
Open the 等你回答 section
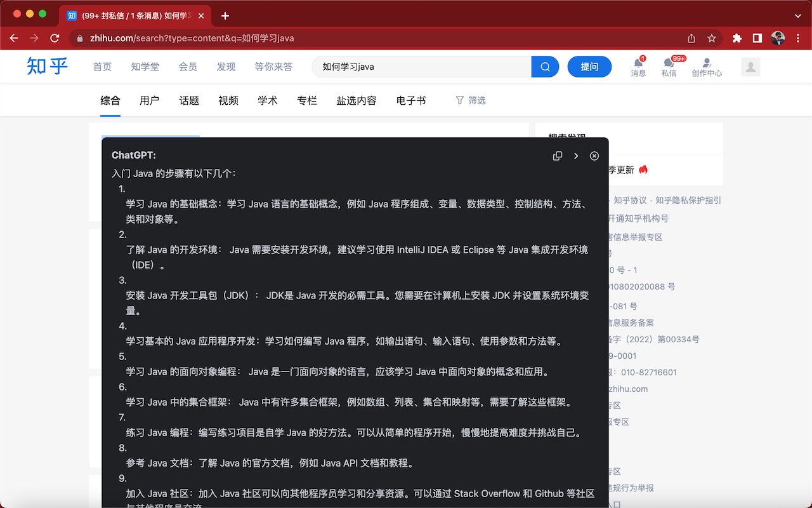tap(273, 66)
